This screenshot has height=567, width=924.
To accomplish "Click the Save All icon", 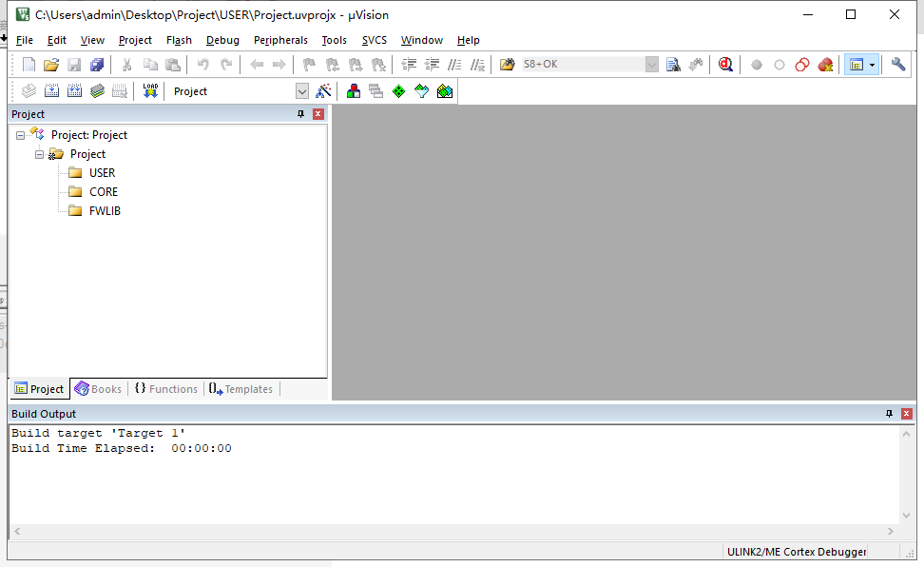I will pos(97,65).
